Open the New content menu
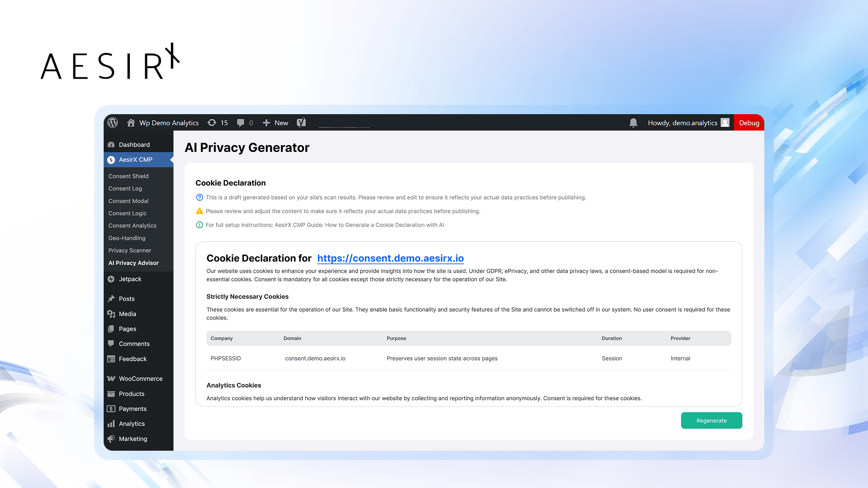The image size is (868, 488). pyautogui.click(x=276, y=122)
